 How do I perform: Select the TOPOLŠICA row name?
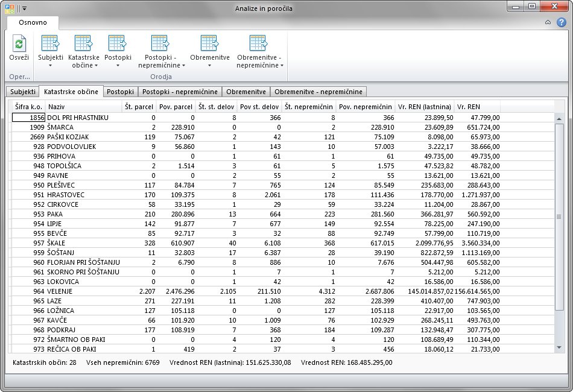click(65, 166)
